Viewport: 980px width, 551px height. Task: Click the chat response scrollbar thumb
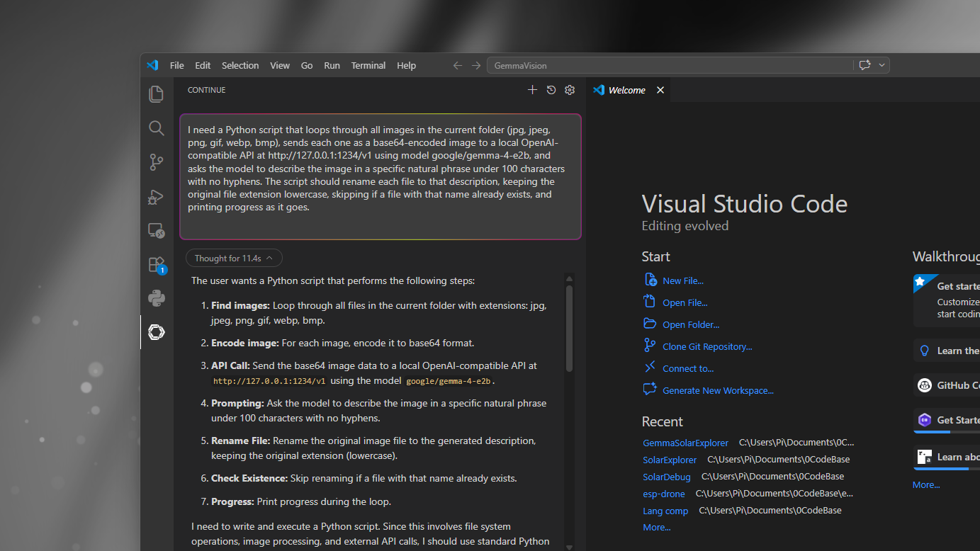pyautogui.click(x=569, y=329)
